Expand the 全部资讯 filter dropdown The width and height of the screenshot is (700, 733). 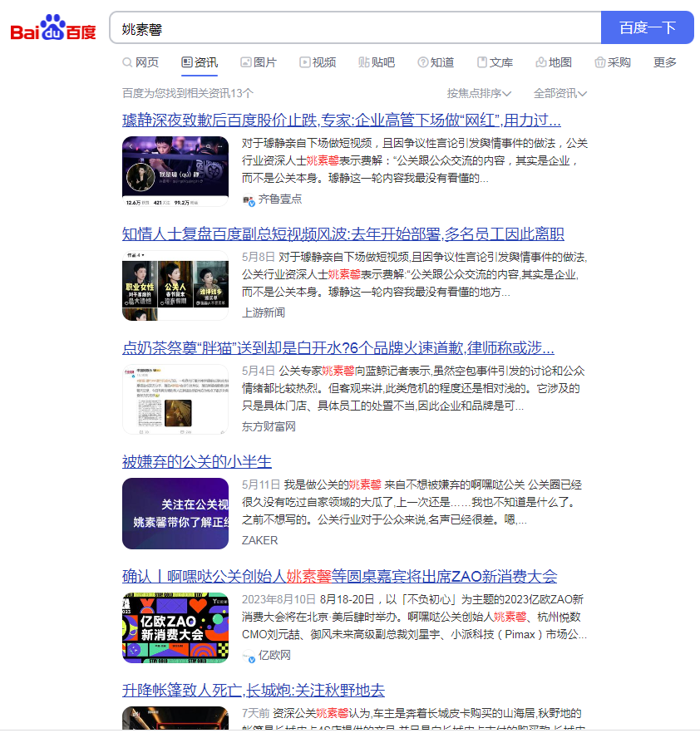[560, 93]
